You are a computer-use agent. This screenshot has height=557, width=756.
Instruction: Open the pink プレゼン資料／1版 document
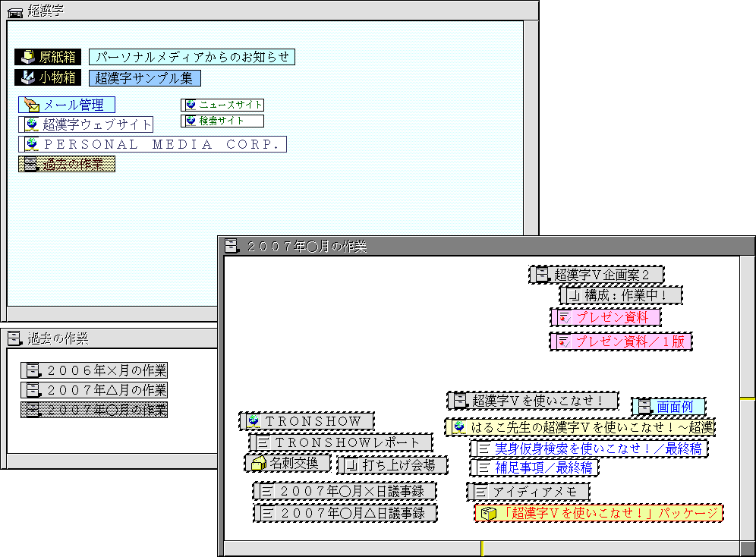622,341
